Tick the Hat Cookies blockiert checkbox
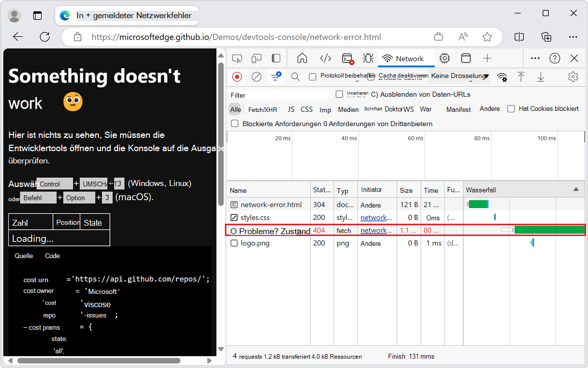Image resolution: width=588 pixels, height=368 pixels. coord(511,109)
